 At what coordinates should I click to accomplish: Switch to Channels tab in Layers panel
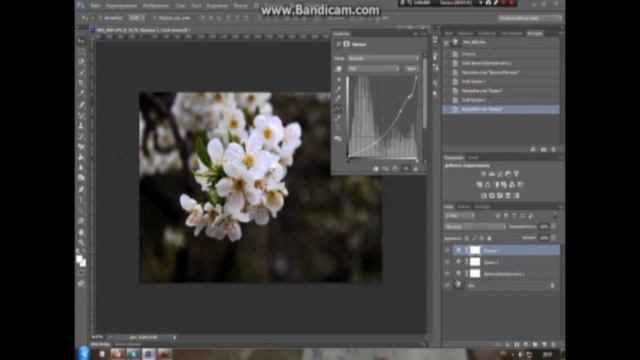(x=463, y=207)
